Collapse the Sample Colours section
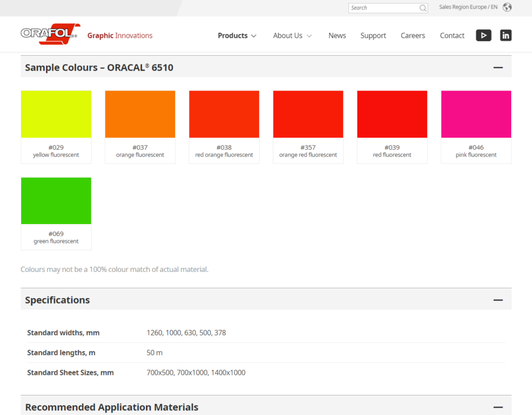The width and height of the screenshot is (532, 415). click(x=498, y=68)
